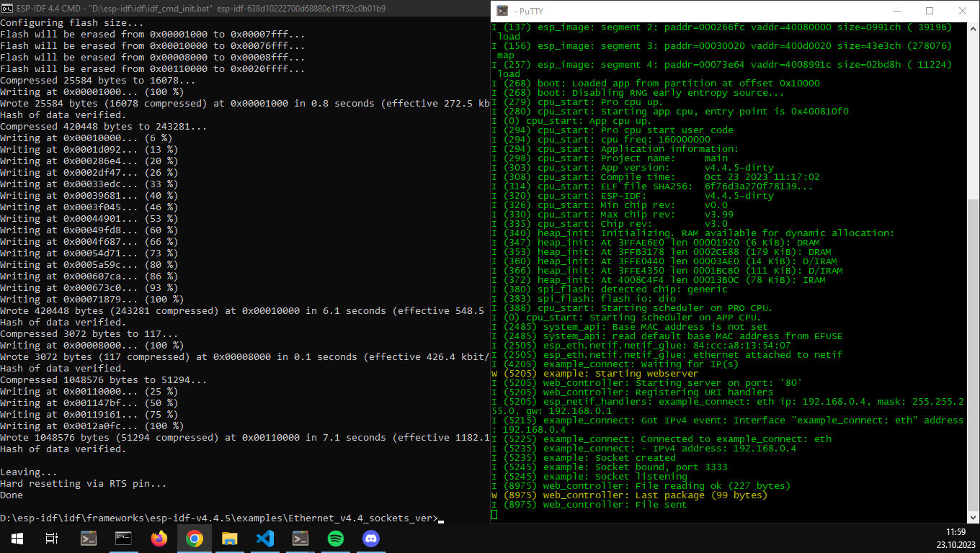The height and width of the screenshot is (553, 980).
Task: Open the ESP-IDF CMD window system menu icon
Action: pos(6,8)
